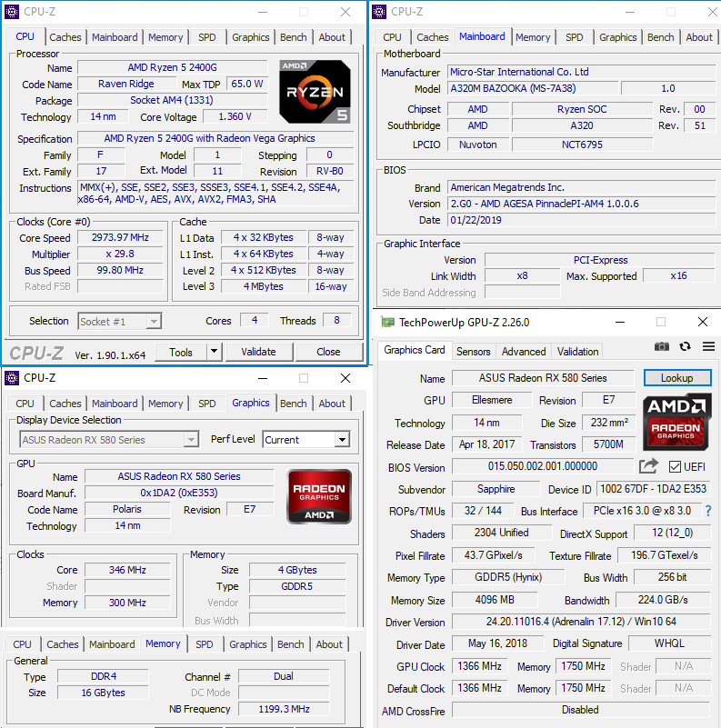Open Bench tab in the Graphics window
Image resolution: width=721 pixels, height=728 pixels.
293,404
